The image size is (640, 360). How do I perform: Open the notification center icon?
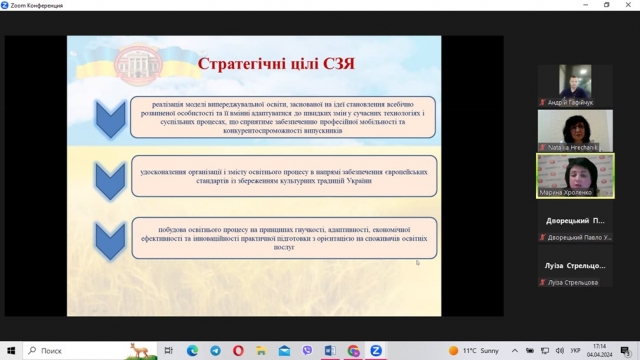coord(625,351)
